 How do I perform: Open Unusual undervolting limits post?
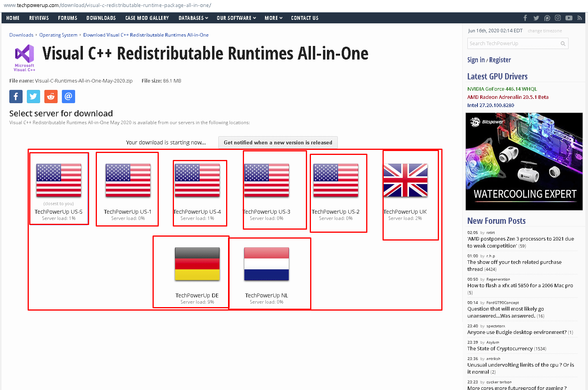pos(521,368)
